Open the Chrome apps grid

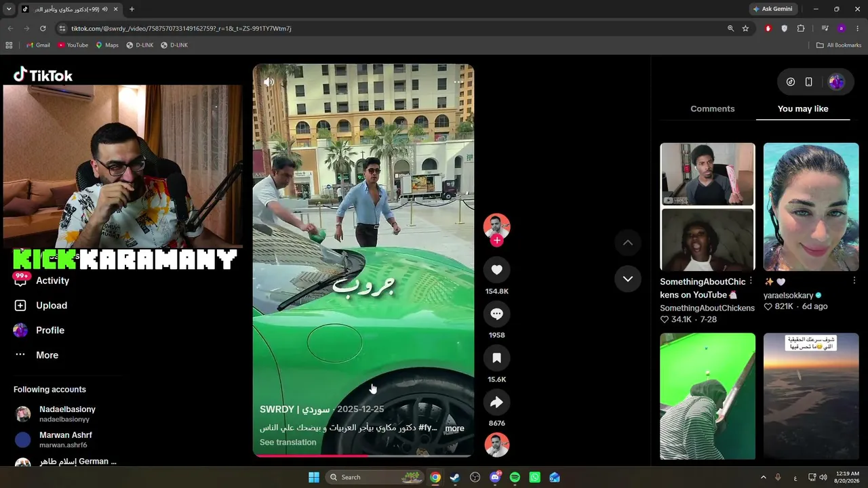(x=9, y=45)
